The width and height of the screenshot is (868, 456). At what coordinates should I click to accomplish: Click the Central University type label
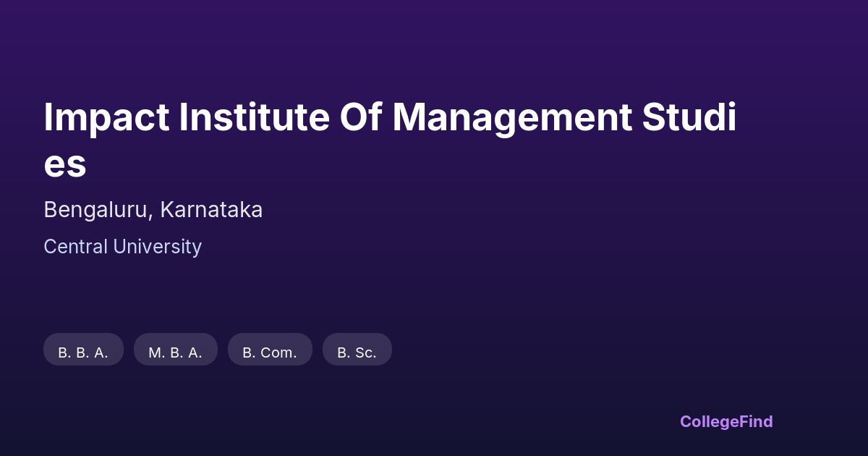(122, 247)
